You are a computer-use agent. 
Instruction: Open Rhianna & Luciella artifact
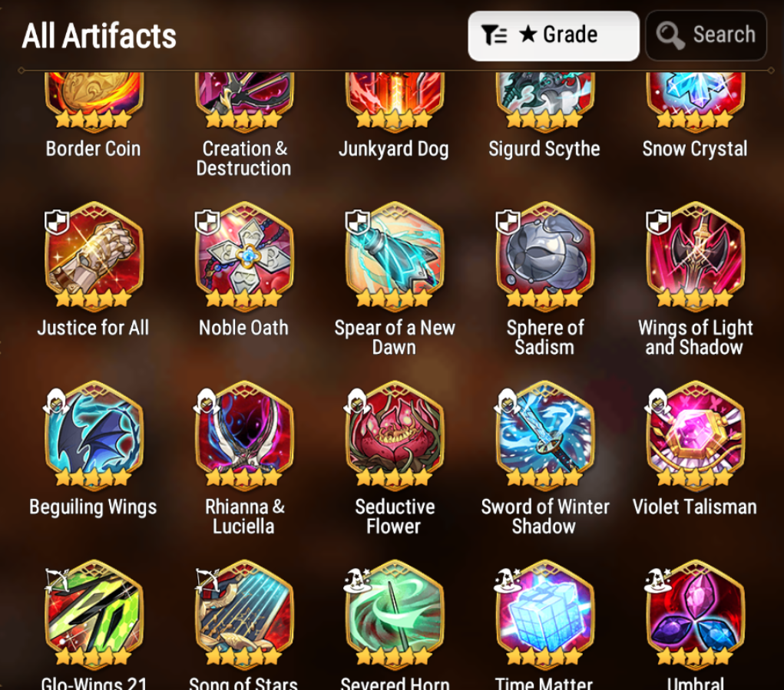244,434
